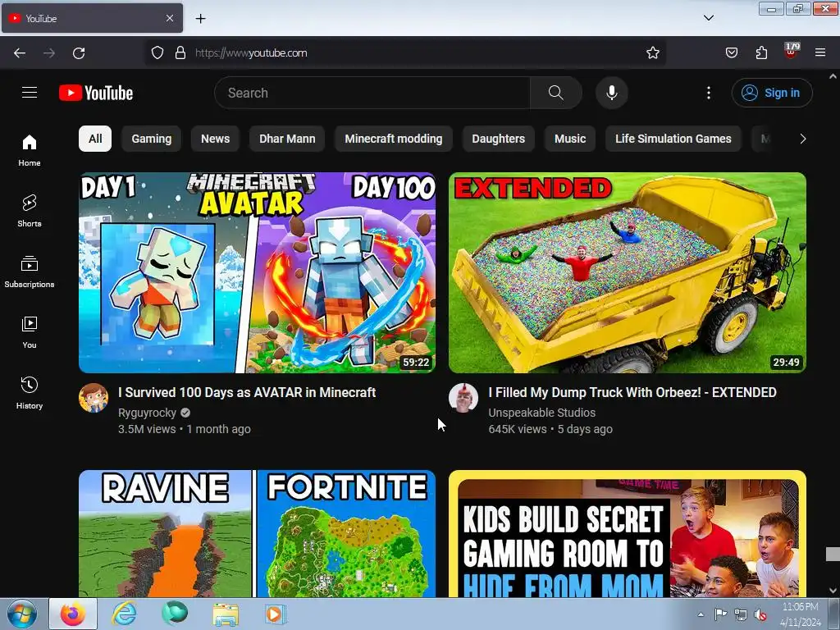Open YouTube settings three-dot menu
The width and height of the screenshot is (840, 630).
tap(708, 93)
